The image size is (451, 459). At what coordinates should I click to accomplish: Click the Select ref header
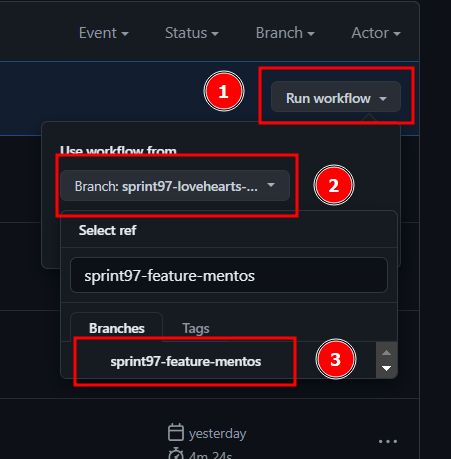point(107,230)
